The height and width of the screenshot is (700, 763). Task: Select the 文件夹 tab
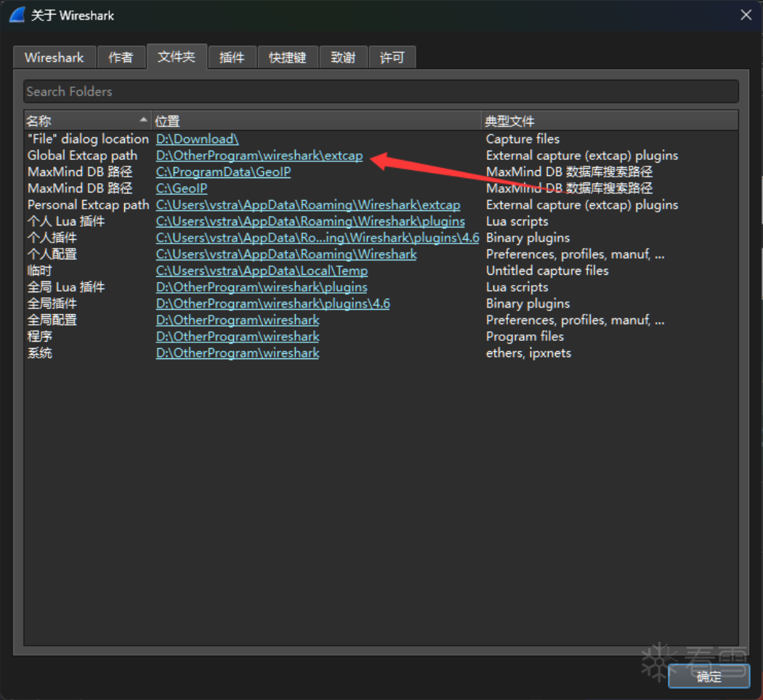pyautogui.click(x=177, y=57)
